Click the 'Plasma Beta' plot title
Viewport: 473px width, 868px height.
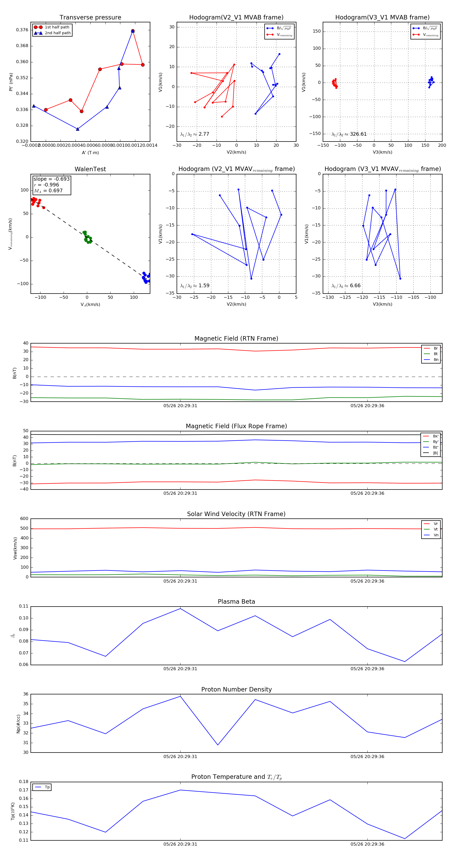tap(236, 602)
